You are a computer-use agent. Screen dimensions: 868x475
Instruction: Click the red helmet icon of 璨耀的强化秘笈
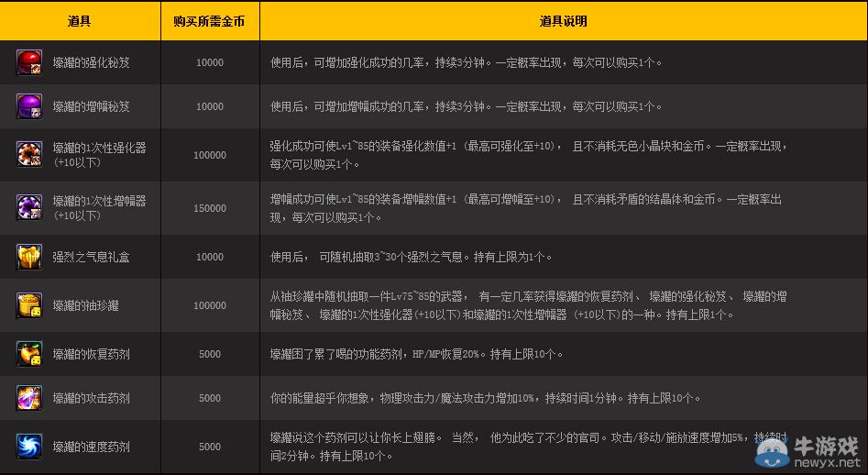(x=29, y=62)
